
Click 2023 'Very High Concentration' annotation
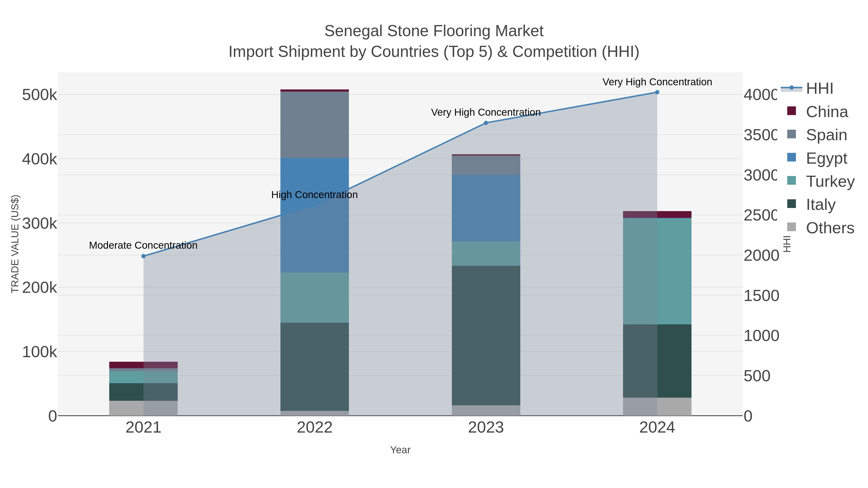(x=486, y=112)
